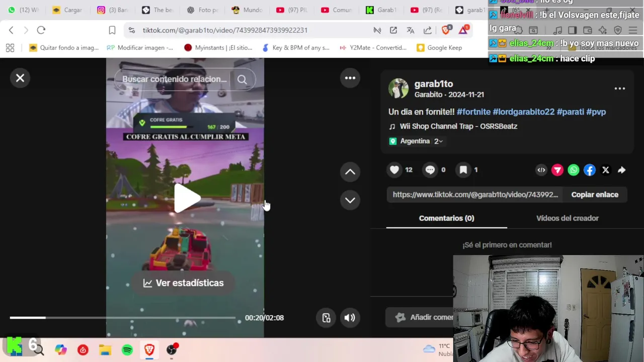This screenshot has width=644, height=362.
Task: Open the #parati hashtag
Action: [x=571, y=112]
